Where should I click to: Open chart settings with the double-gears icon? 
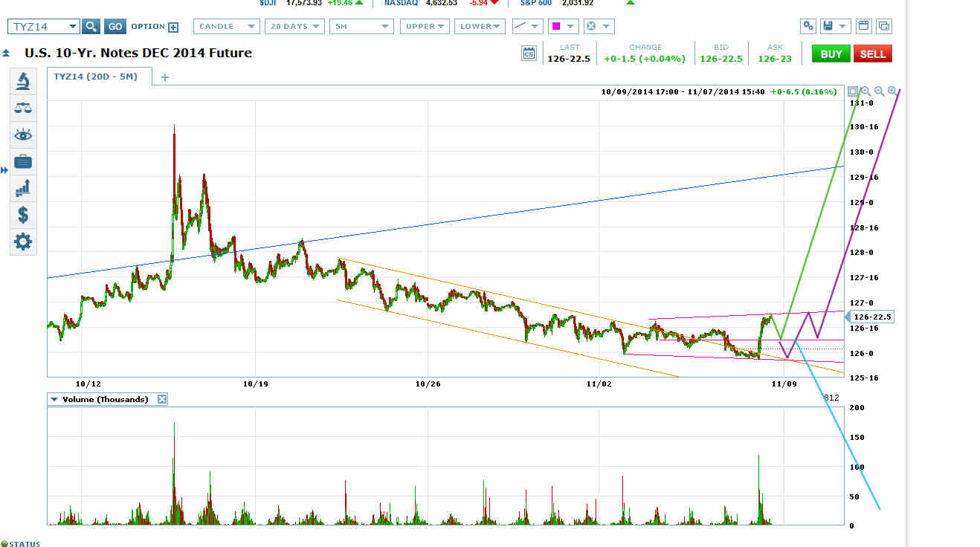coord(808,26)
